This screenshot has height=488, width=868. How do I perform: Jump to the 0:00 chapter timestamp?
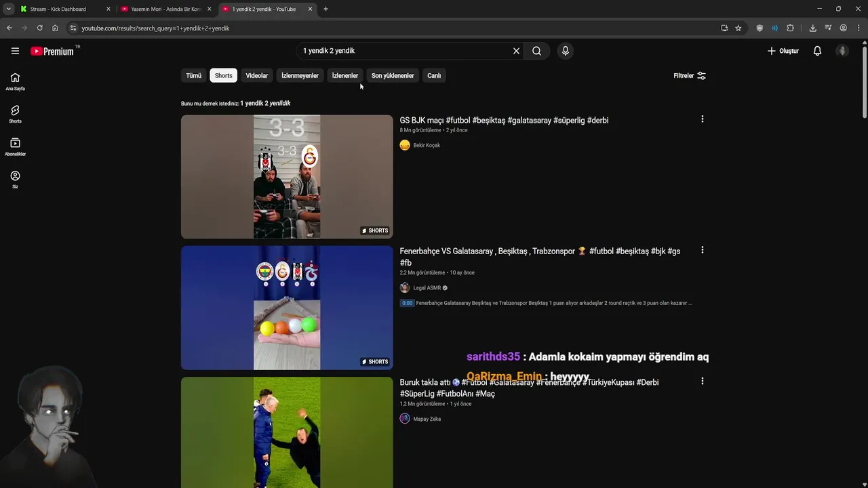407,303
